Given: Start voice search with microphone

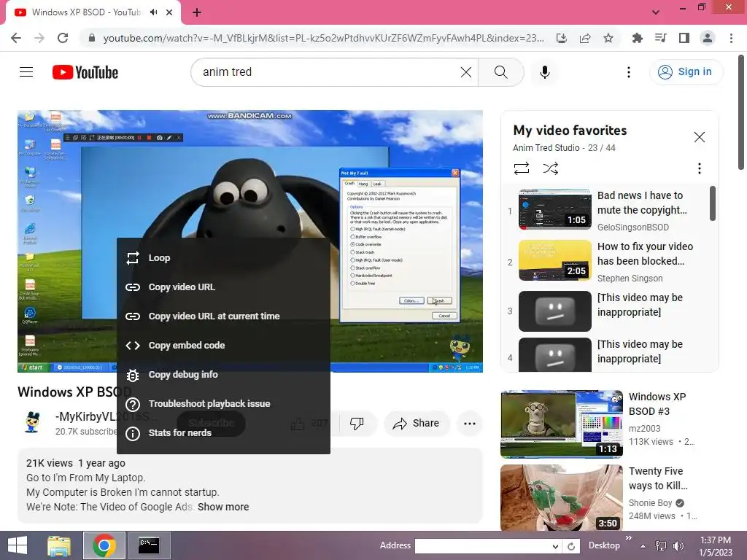Looking at the screenshot, I should [x=544, y=72].
